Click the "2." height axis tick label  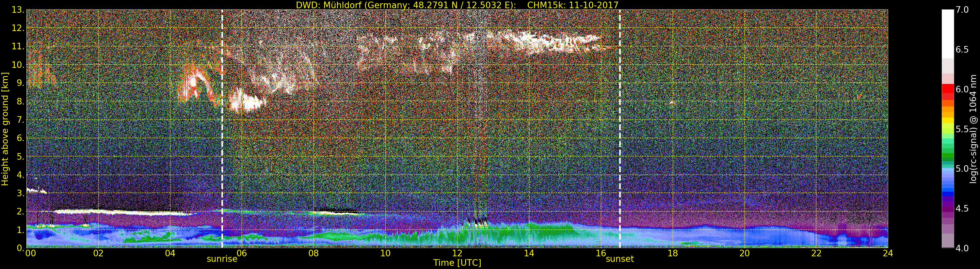[20, 211]
